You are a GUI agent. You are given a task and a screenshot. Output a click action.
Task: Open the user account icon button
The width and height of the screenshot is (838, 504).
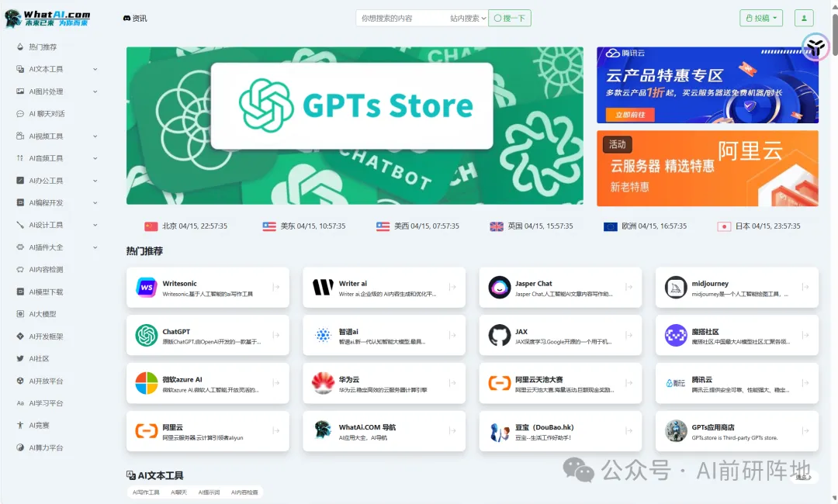pyautogui.click(x=803, y=18)
